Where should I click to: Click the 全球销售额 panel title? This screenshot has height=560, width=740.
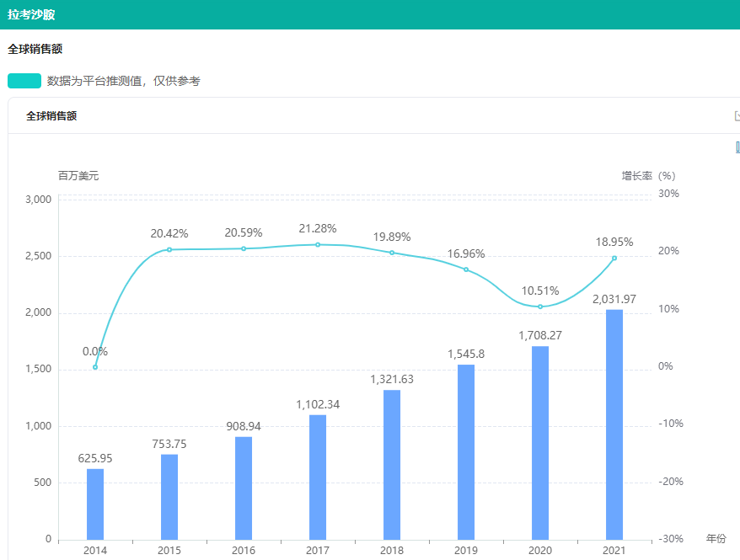click(x=51, y=116)
